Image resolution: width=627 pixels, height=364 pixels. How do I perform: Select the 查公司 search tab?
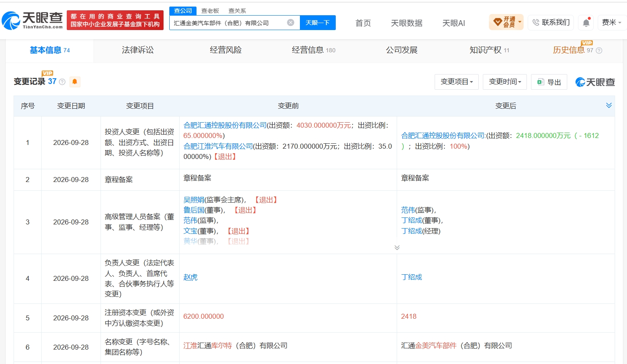183,11
